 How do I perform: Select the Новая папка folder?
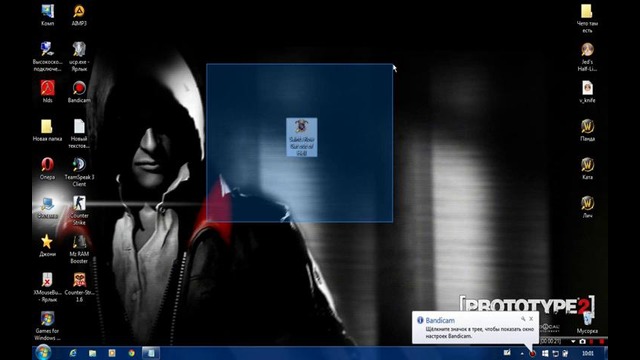coord(47,130)
